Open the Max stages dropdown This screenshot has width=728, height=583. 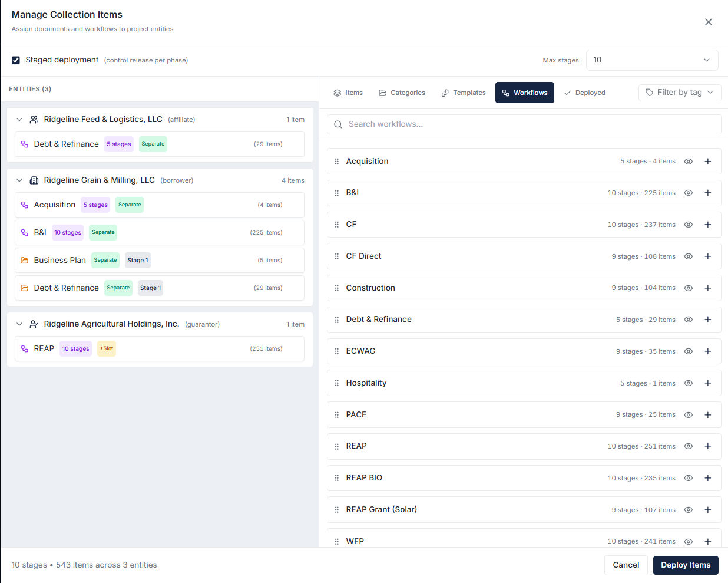coord(652,60)
